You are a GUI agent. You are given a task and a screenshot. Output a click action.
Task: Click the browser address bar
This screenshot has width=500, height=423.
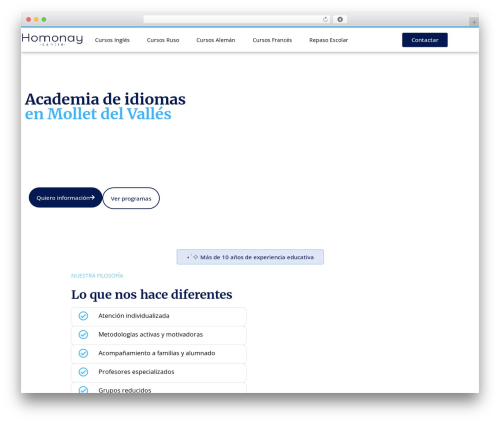coord(237,19)
